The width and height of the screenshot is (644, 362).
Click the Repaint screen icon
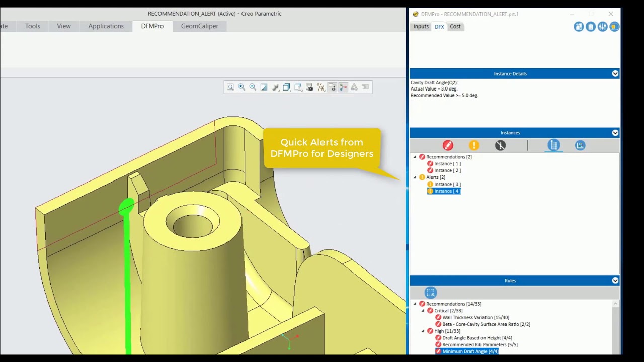(264, 87)
